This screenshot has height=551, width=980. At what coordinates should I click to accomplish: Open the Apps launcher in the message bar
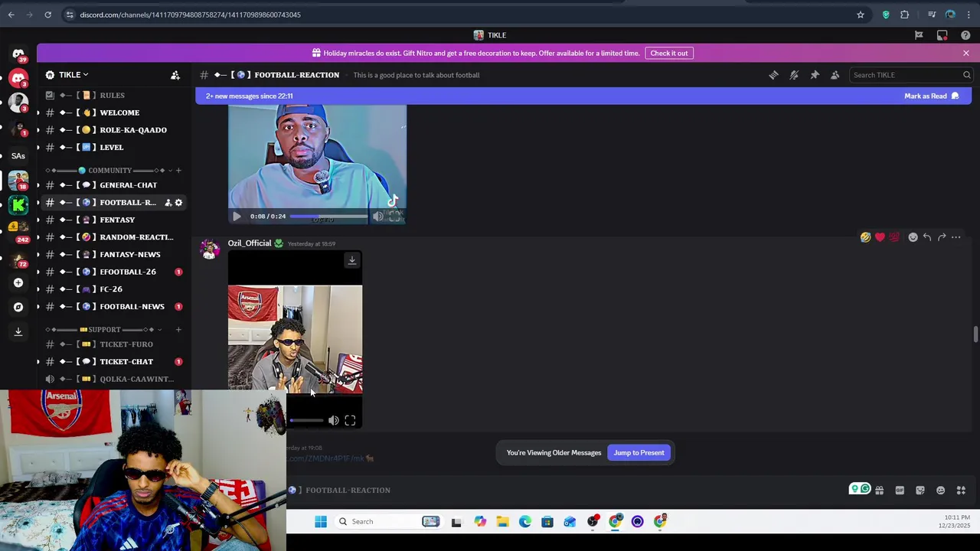(x=961, y=491)
